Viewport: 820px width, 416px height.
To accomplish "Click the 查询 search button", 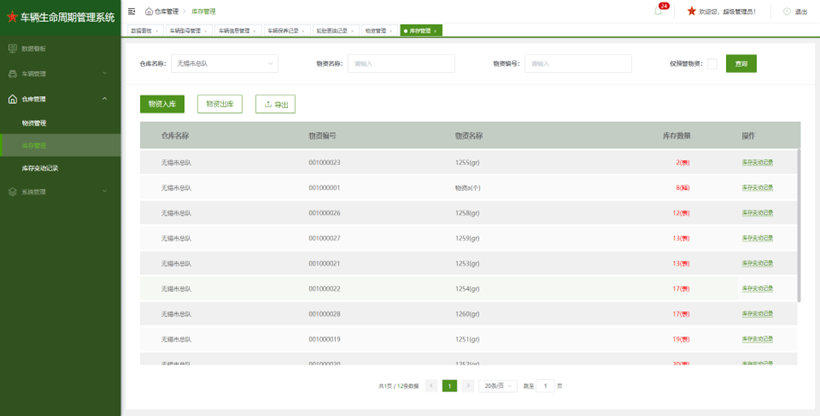I will click(741, 63).
